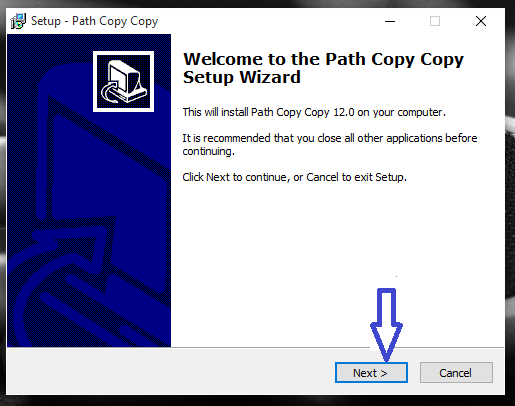Click the computer wizard logo image
Screen dimensions: 515x406
point(123,81)
